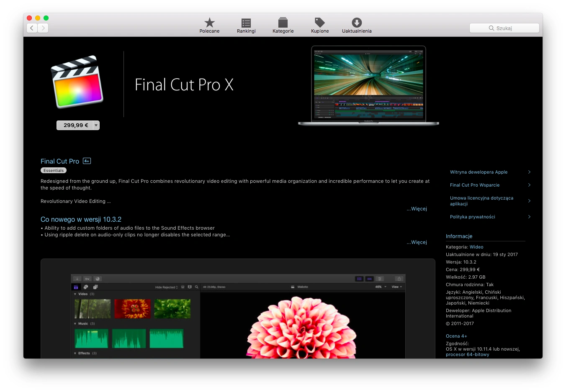Click the clip appearance icon in screenshot browser
The height and width of the screenshot is (392, 566).
pyautogui.click(x=183, y=287)
